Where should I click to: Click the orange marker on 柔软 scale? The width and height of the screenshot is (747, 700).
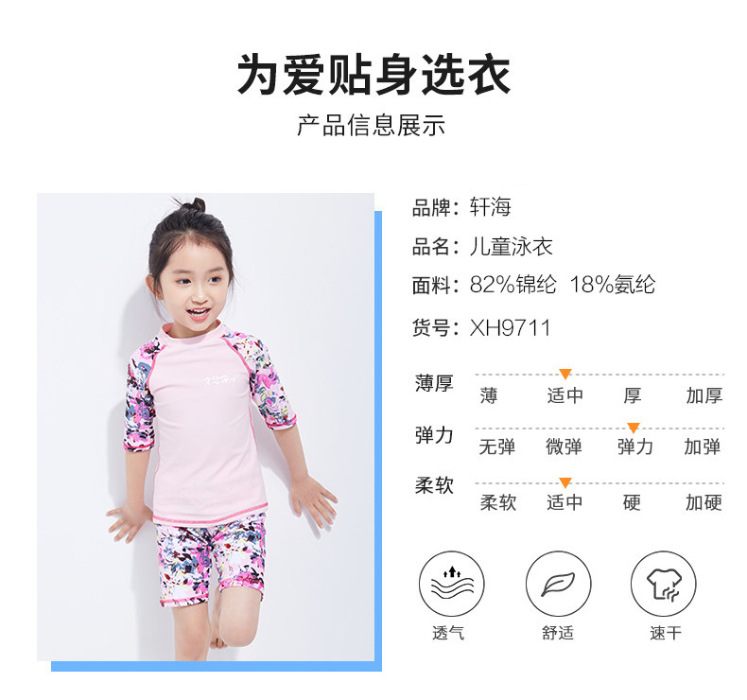tap(565, 482)
